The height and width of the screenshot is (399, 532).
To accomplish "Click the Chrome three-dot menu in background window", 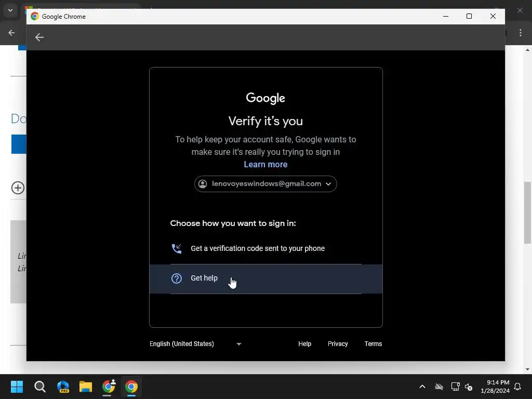I will coord(521,33).
